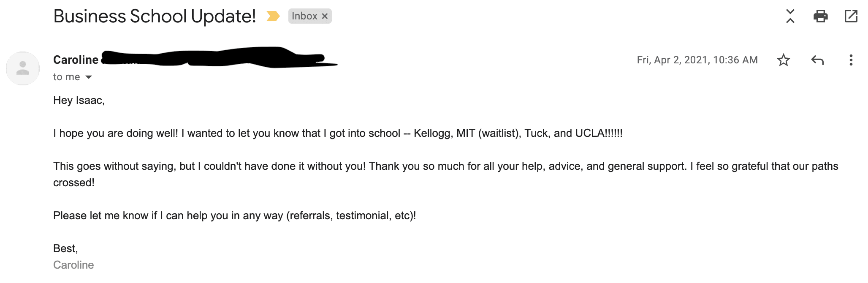Click the sender name Caroline

(x=76, y=60)
